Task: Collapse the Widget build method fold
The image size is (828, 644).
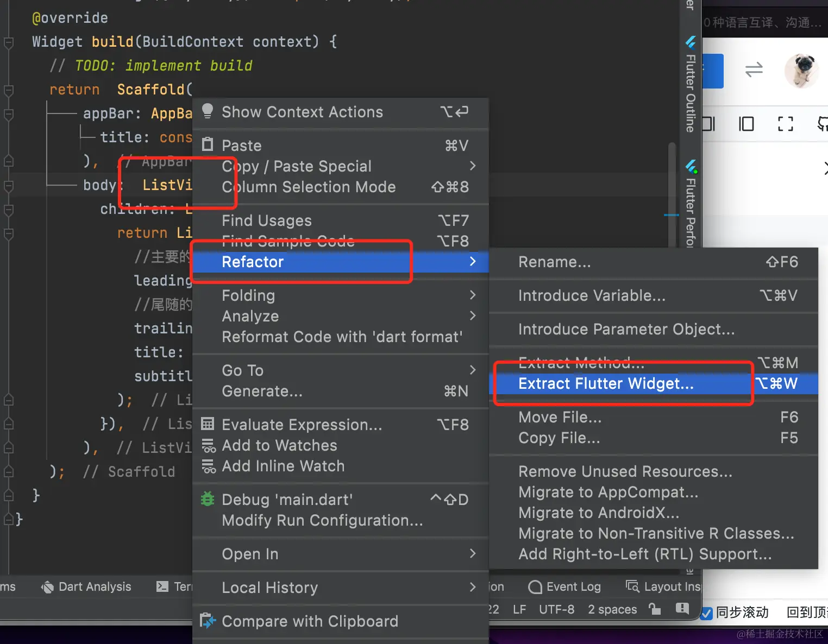Action: pyautogui.click(x=9, y=42)
